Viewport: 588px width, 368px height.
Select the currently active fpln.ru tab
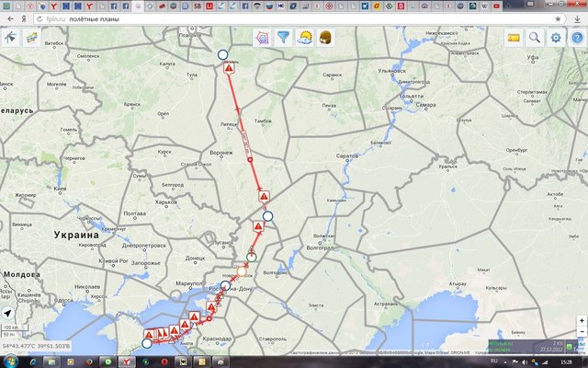pos(138,6)
